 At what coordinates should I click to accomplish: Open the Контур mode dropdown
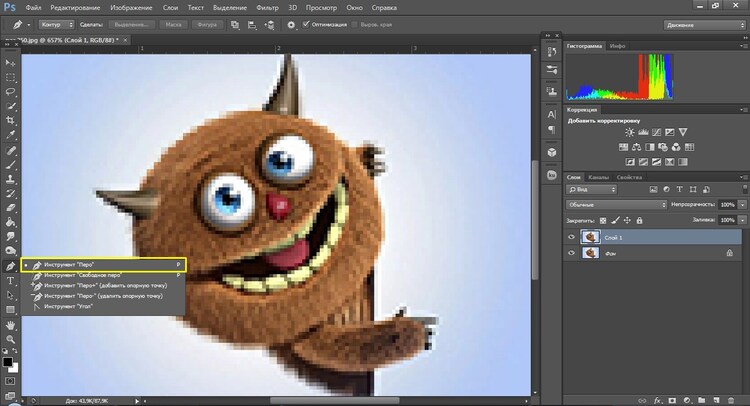tap(56, 24)
